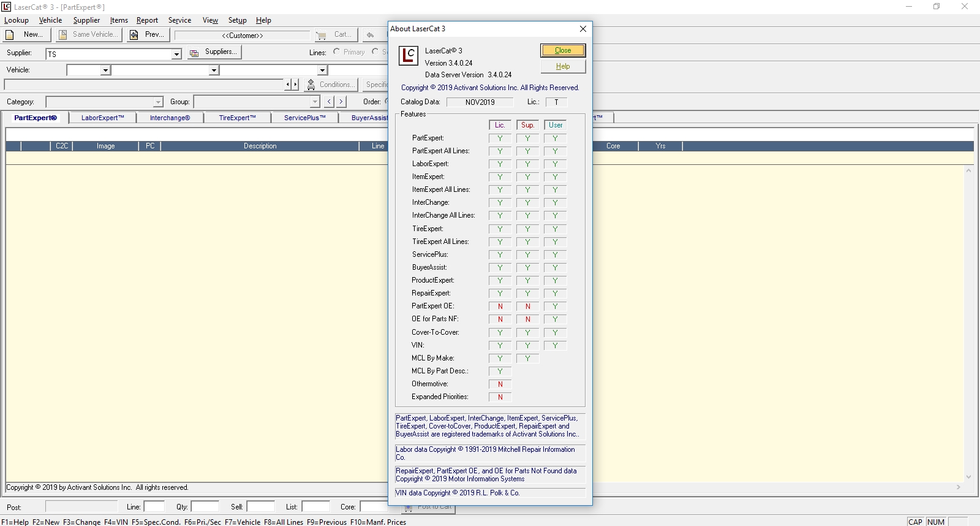
Task: Click the Qty input field
Action: pyautogui.click(x=205, y=506)
